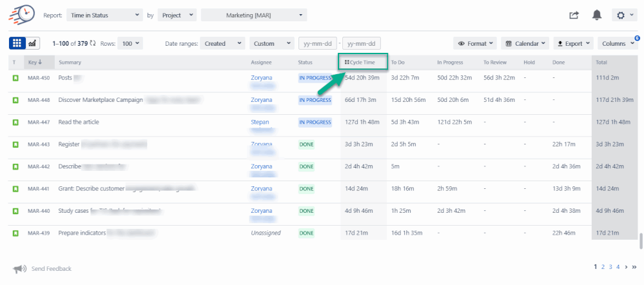644x285 pixels.
Task: Open assignee Zoryana on MAR-450
Action: [x=262, y=77]
